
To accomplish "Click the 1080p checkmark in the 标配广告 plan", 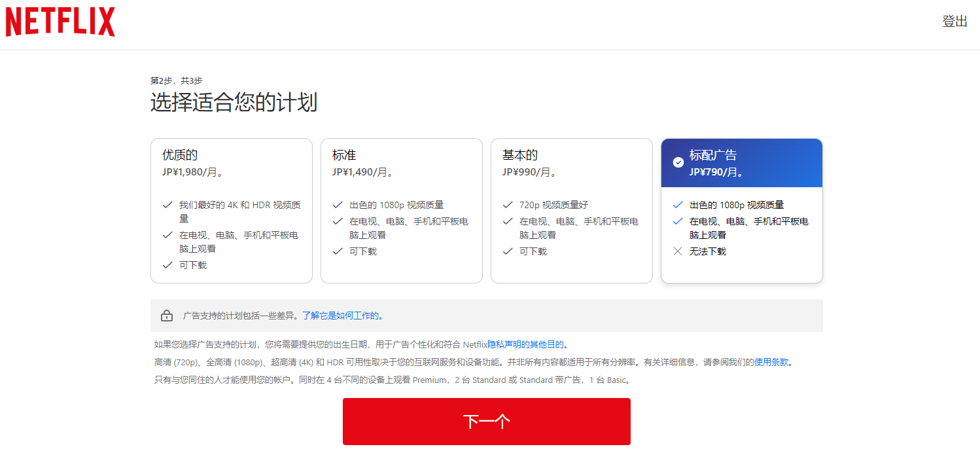I will [x=678, y=205].
